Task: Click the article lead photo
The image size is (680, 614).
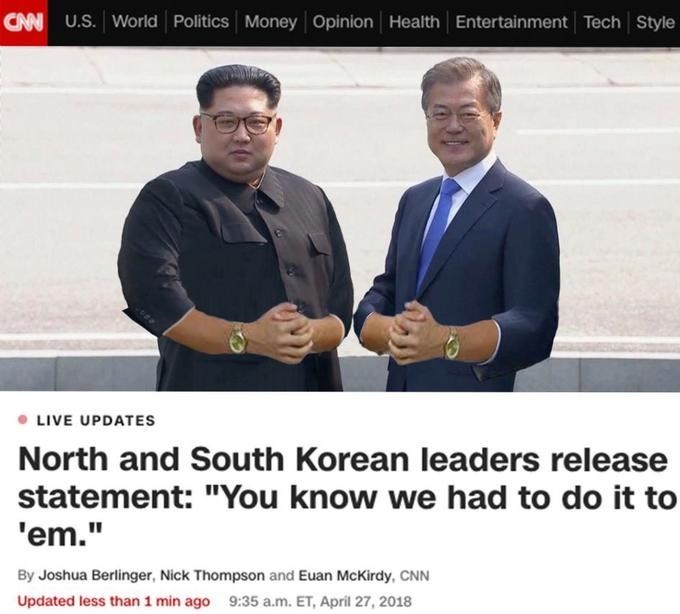Action: click(x=340, y=219)
